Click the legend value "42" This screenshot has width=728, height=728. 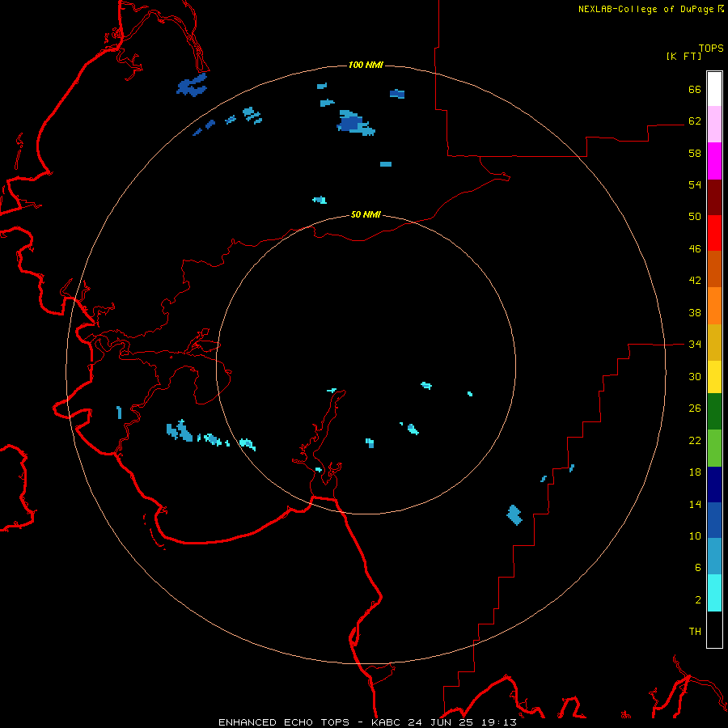695,281
